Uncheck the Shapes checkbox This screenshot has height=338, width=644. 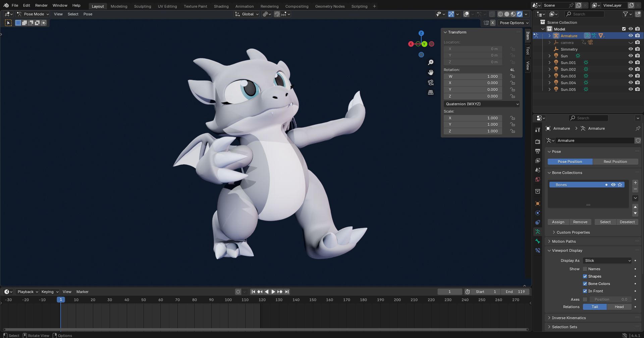coord(585,276)
